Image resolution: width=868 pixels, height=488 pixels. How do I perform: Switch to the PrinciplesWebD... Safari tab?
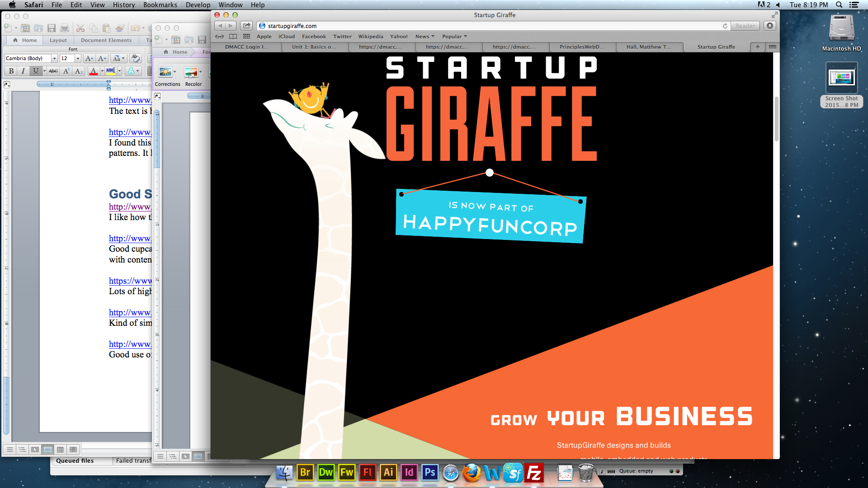581,47
